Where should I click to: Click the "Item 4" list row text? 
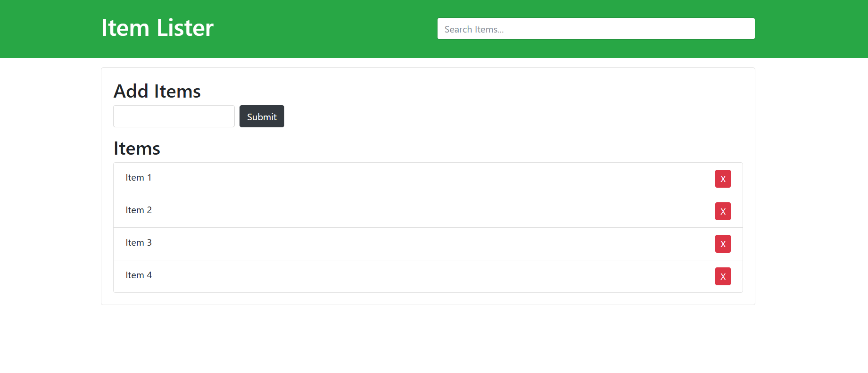139,275
